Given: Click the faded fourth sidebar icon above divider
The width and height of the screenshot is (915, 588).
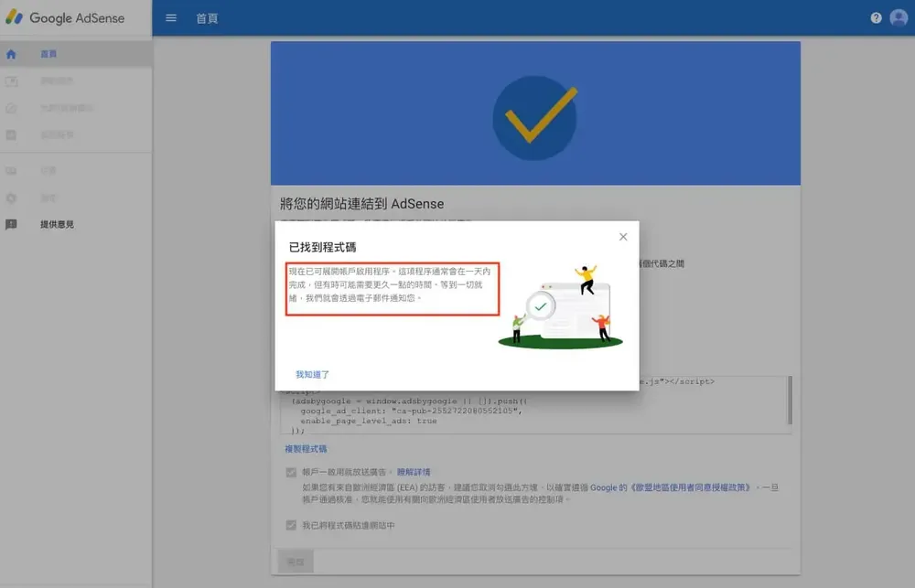Looking at the screenshot, I should [x=11, y=134].
